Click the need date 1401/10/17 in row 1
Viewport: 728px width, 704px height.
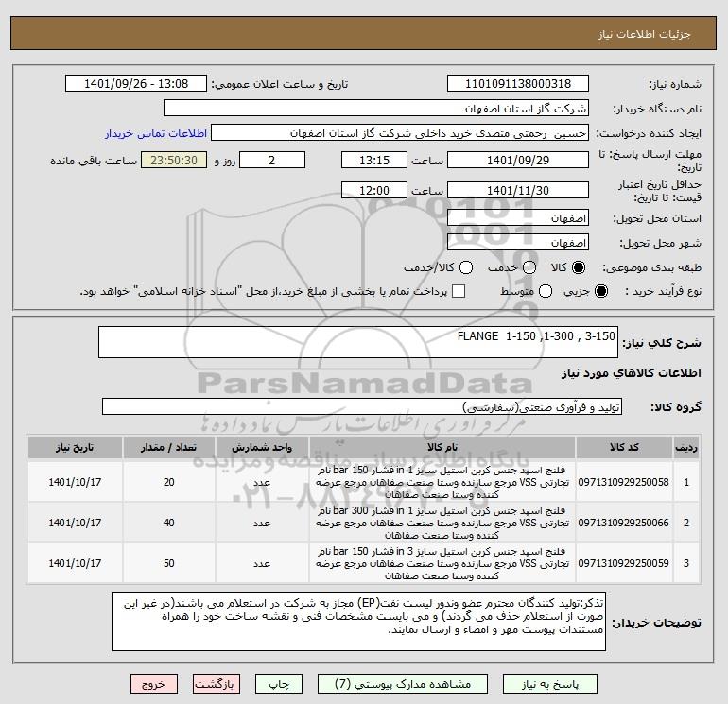click(x=75, y=482)
